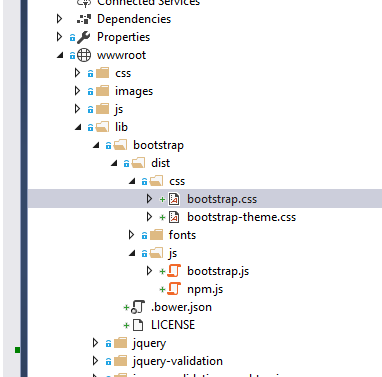The image size is (382, 377).
Task: Click the dist open folder icon
Action: point(138,163)
